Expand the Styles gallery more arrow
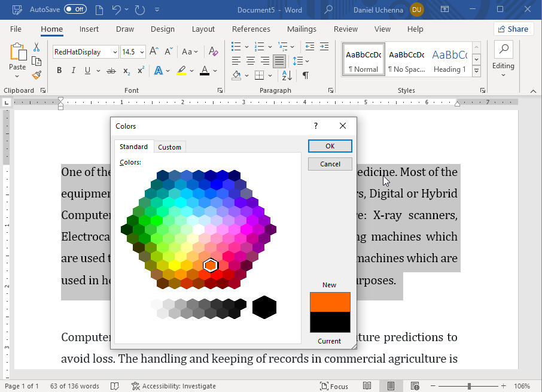542x392 pixels. click(x=476, y=71)
